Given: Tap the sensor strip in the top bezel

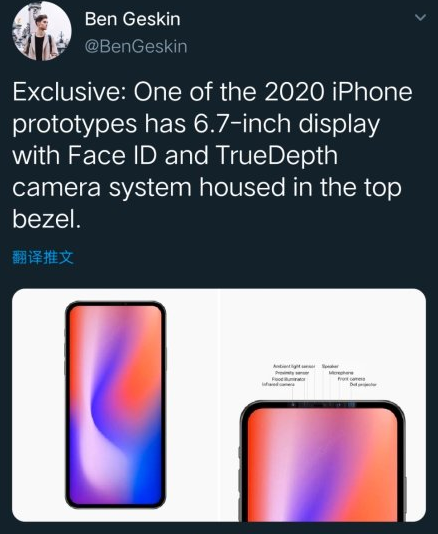Looking at the screenshot, I should (x=323, y=405).
